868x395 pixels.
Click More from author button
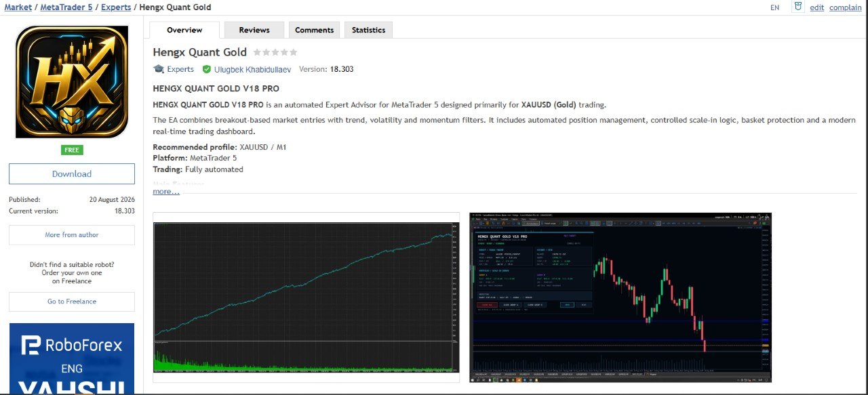coord(72,234)
